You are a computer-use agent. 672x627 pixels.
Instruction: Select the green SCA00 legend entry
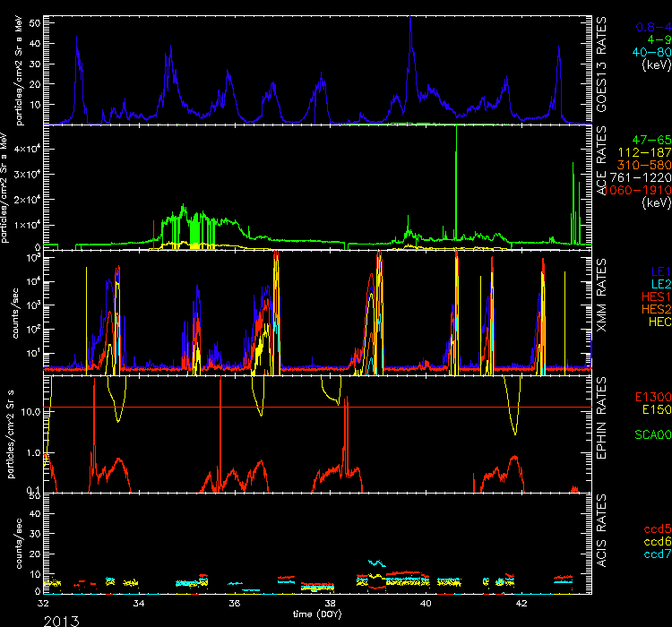pyautogui.click(x=651, y=434)
